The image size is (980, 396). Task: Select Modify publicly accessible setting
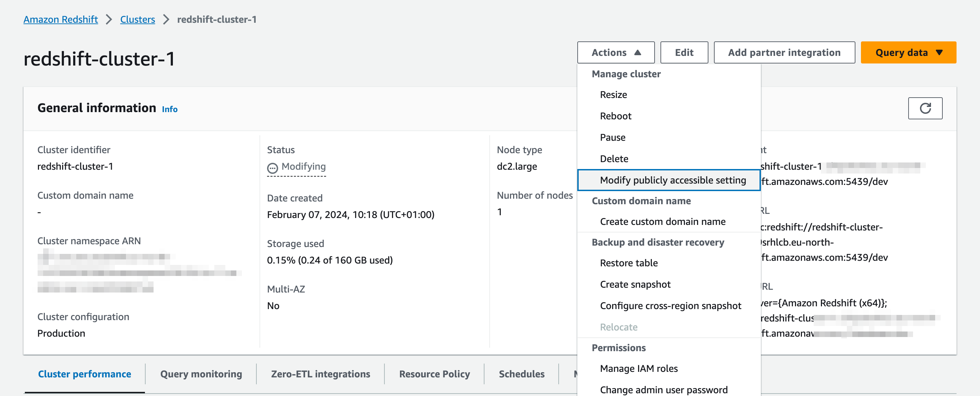pos(668,180)
